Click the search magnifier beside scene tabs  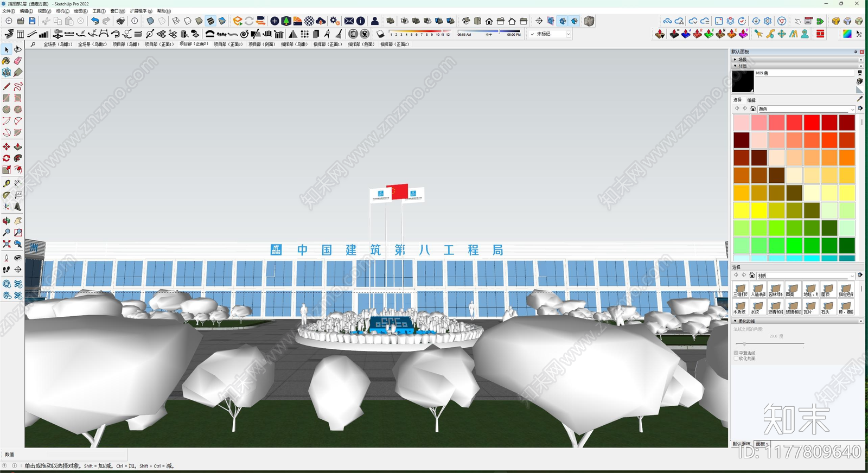click(x=33, y=44)
